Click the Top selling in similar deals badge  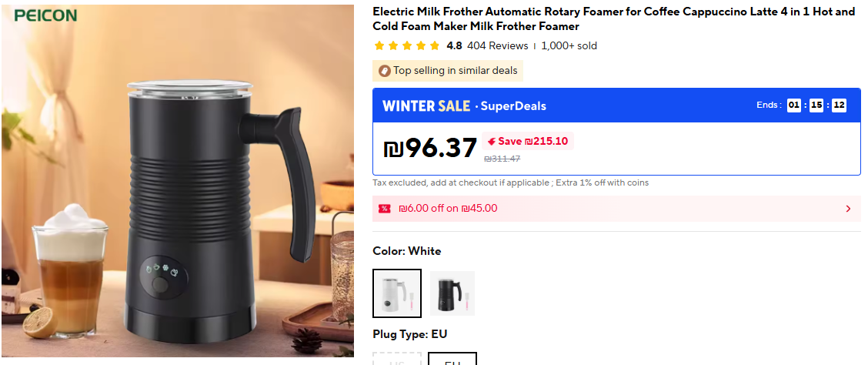[448, 71]
